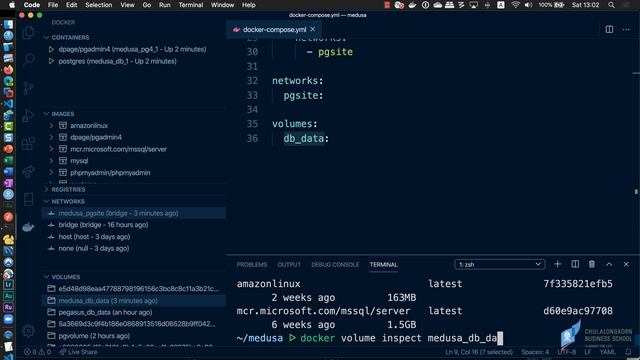
Task: Change LF end of line sequence
Action: pos(587,352)
